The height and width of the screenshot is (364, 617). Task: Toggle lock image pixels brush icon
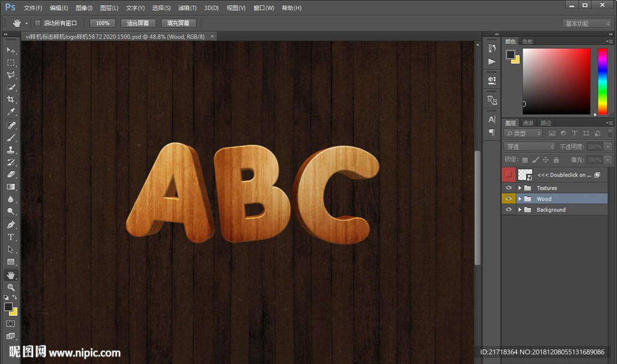tap(535, 160)
